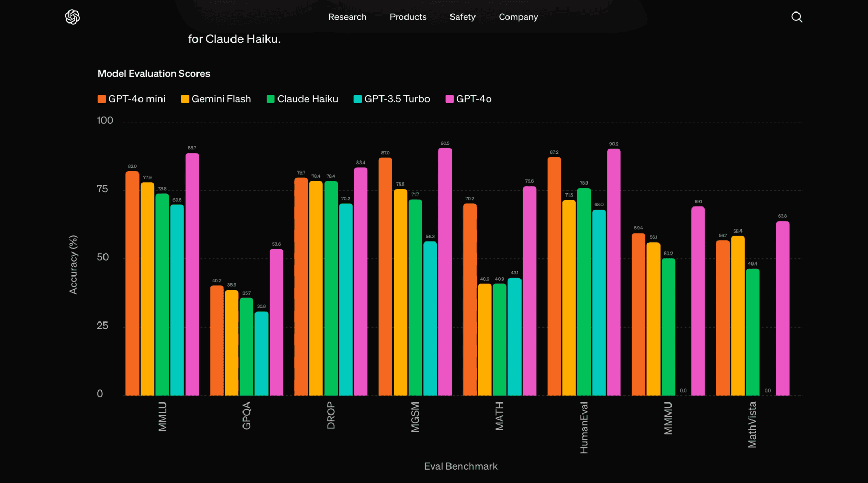Click the 'GPT-4o' legend label

pos(473,99)
